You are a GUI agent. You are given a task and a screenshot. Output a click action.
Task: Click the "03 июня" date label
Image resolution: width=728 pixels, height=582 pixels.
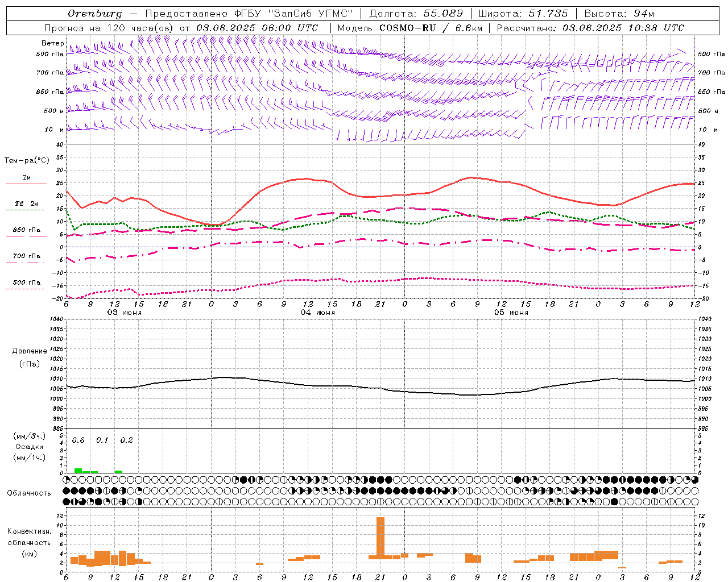(125, 313)
